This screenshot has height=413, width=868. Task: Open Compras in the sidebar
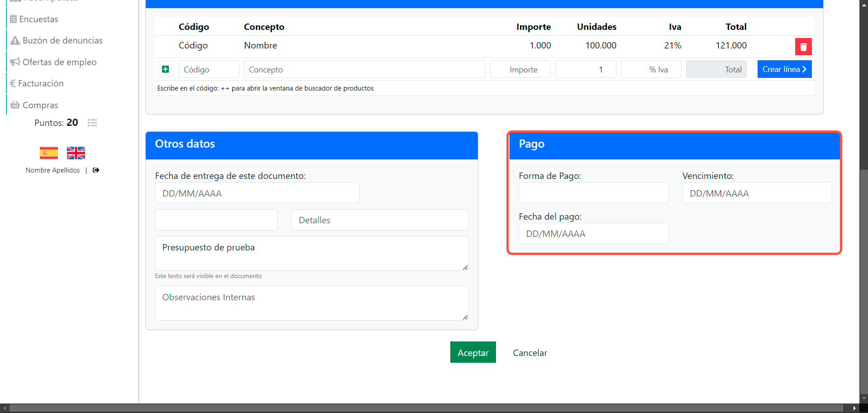pyautogui.click(x=34, y=105)
